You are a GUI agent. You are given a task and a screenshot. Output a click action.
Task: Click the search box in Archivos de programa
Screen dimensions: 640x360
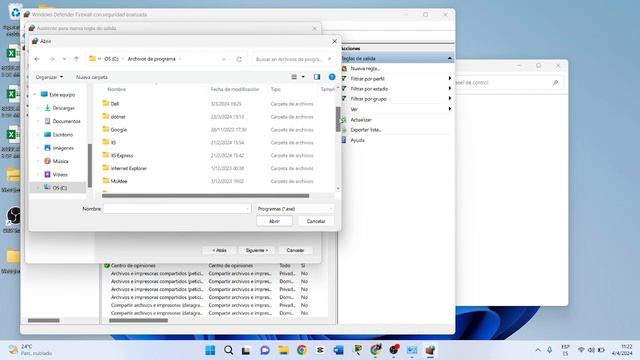coord(294,59)
